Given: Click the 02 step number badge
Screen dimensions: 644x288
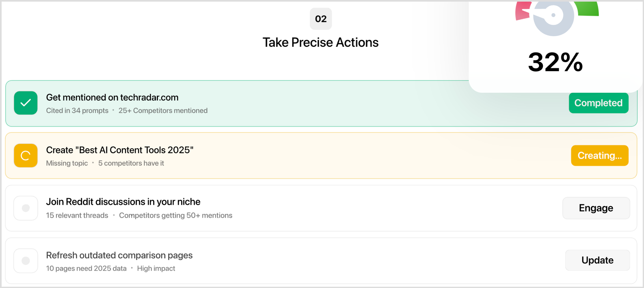Looking at the screenshot, I should [x=321, y=19].
